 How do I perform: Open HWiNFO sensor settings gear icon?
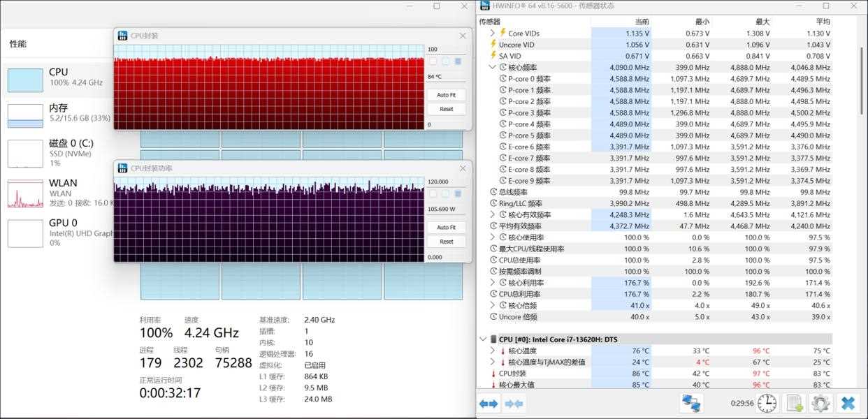click(x=820, y=403)
